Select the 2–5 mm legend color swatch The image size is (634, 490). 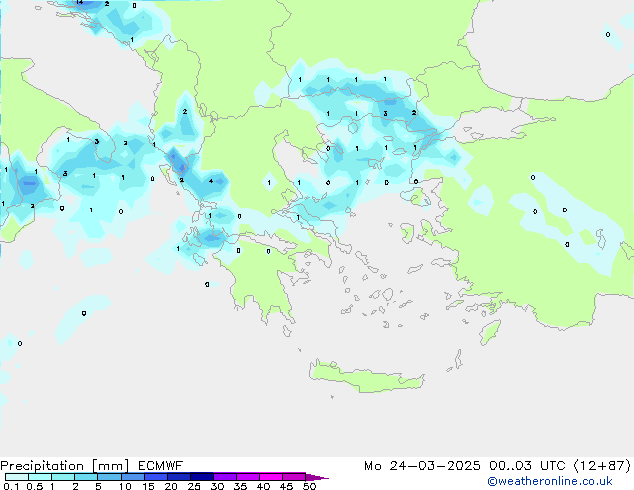(86, 477)
